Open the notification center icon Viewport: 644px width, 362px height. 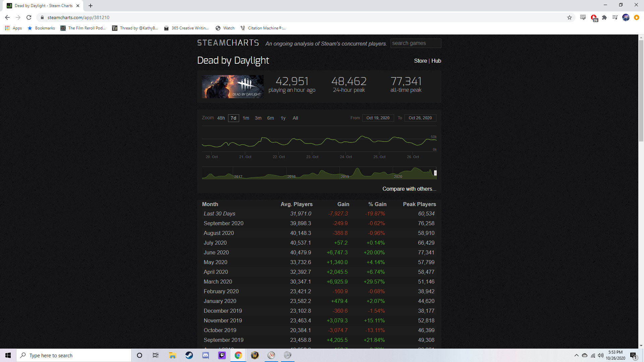point(633,355)
